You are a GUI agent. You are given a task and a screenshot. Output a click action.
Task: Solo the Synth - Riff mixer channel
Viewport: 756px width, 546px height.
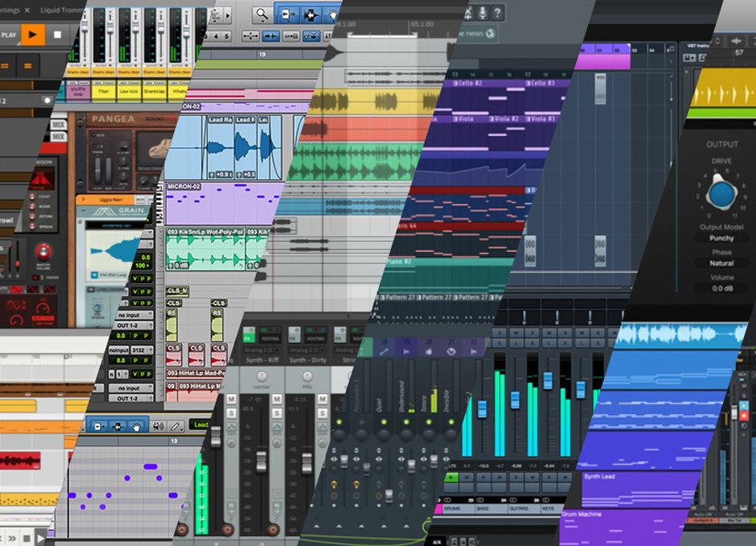232,413
